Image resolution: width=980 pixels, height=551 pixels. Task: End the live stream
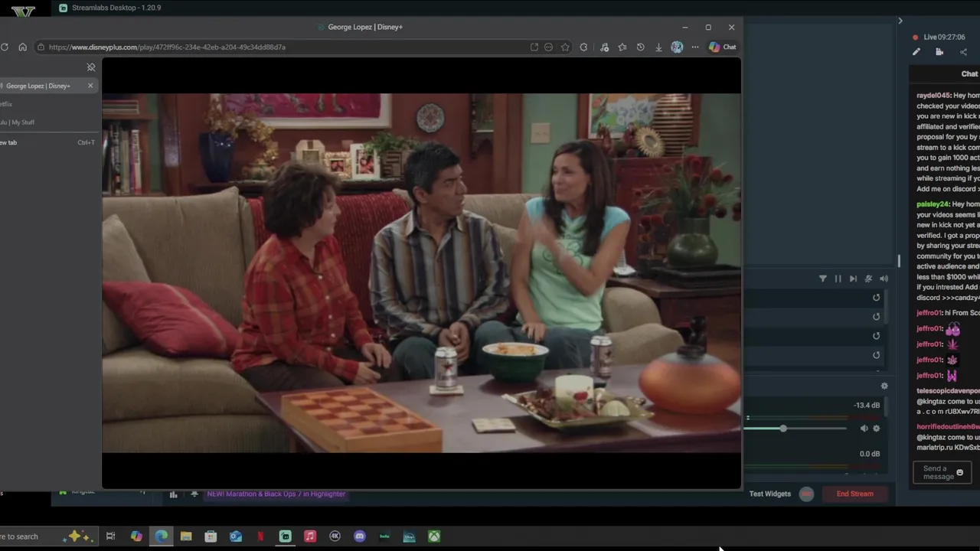854,494
